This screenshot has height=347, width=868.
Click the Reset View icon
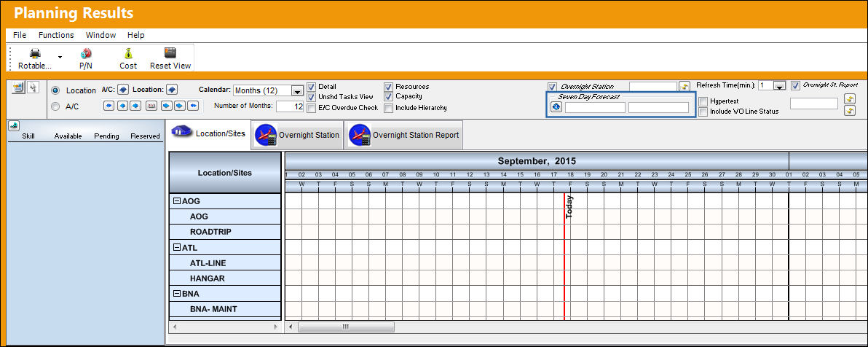(170, 53)
